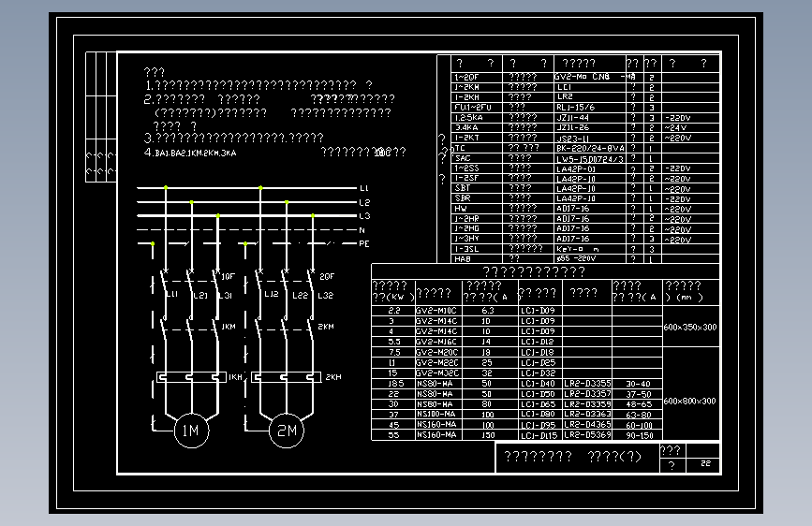Click the LC1-D25 contactor cell
812x526 pixels.
[x=538, y=362]
